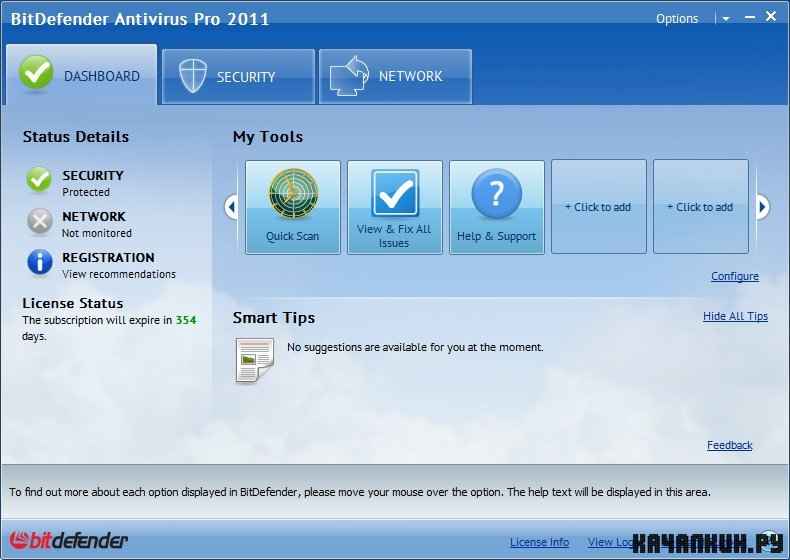Switch to the Network tab
Viewport: 790px width, 560px height.
[x=396, y=77]
